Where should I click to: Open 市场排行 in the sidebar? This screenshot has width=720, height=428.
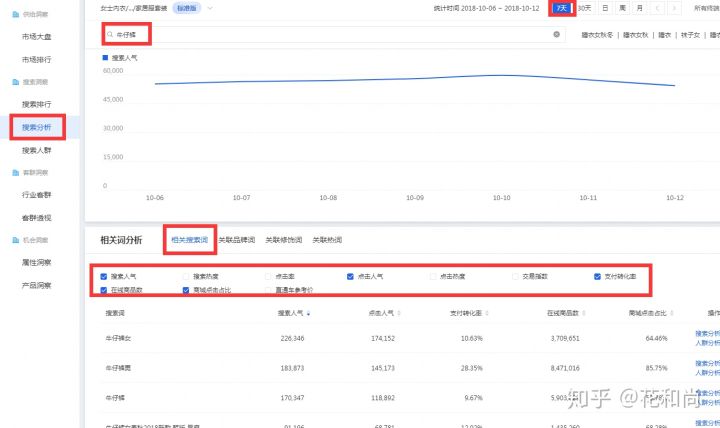37,60
